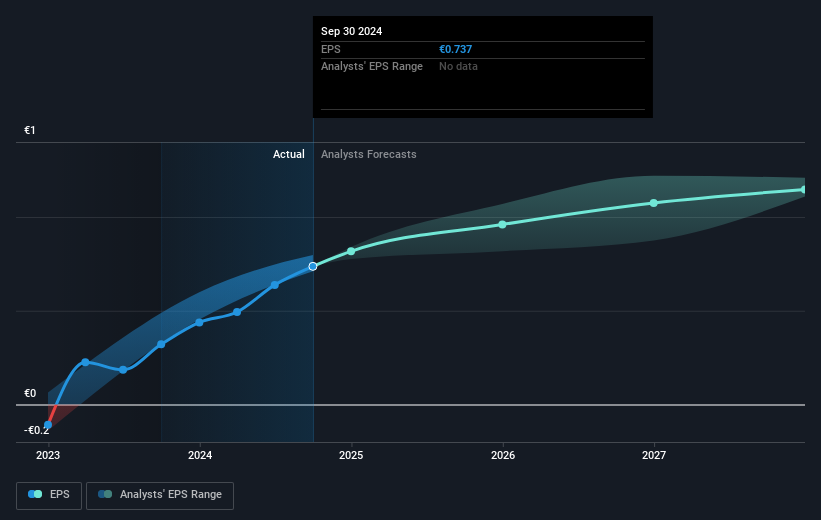Image resolution: width=821 pixels, height=520 pixels.
Task: Click the 2026 x-axis label
Action: (x=503, y=455)
